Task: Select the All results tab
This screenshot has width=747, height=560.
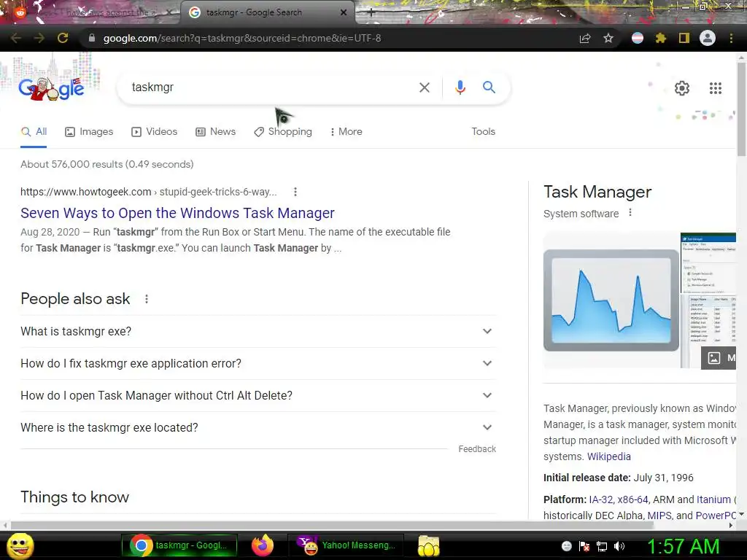Action: coord(34,131)
